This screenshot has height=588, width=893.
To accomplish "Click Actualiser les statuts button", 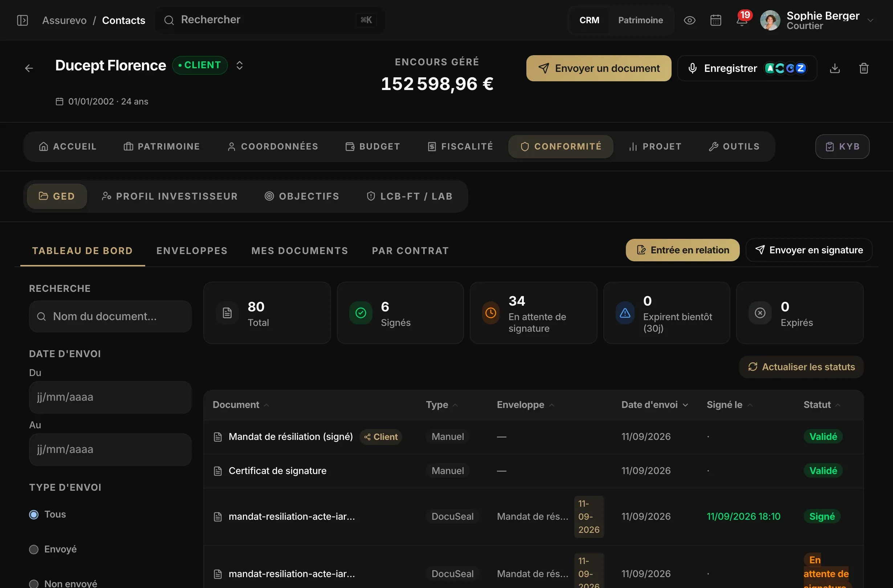I will point(801,367).
